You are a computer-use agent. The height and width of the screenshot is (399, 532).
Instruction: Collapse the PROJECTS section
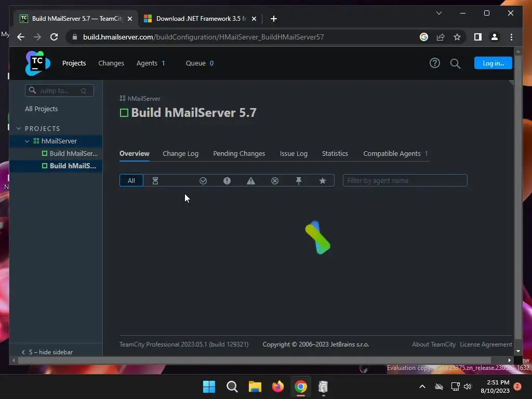coord(19,129)
